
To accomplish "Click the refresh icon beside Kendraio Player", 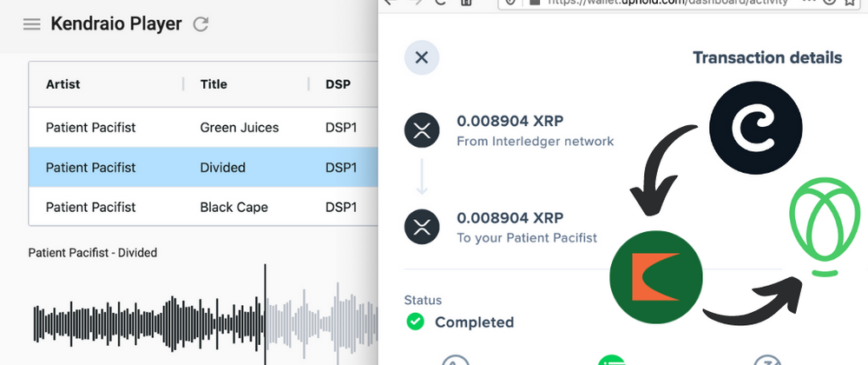I will (x=201, y=24).
